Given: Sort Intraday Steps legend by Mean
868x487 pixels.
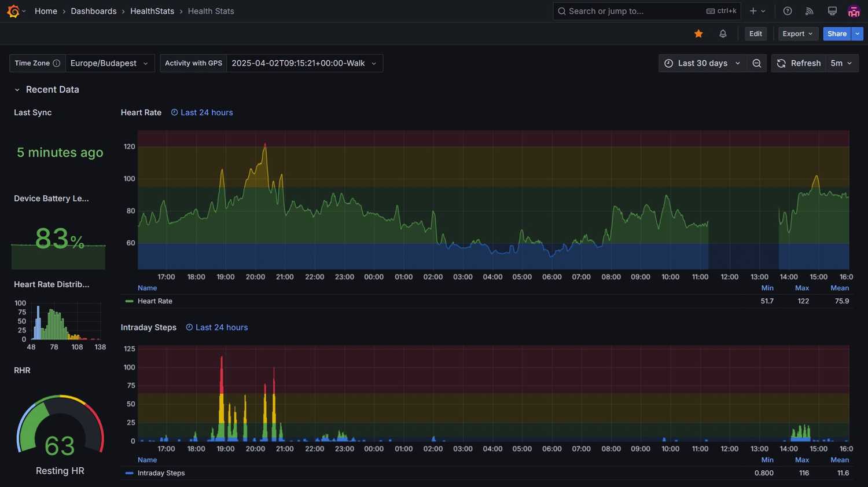Looking at the screenshot, I should [840, 460].
